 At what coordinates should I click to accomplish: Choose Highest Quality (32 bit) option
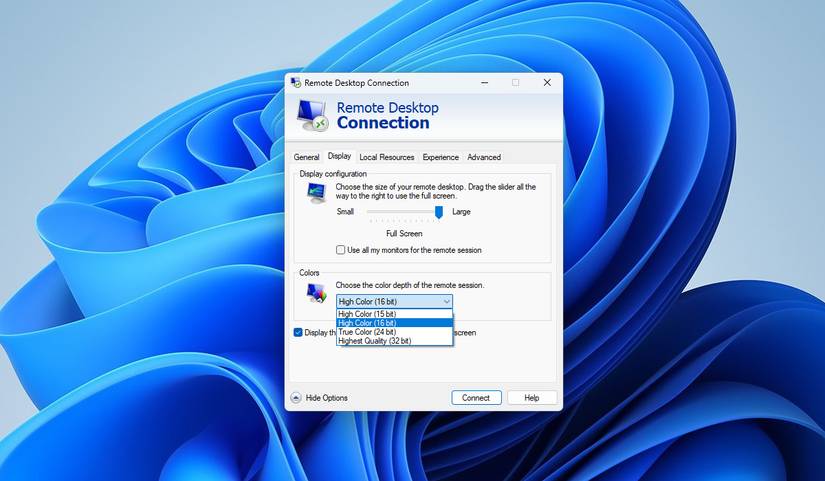coord(394,340)
